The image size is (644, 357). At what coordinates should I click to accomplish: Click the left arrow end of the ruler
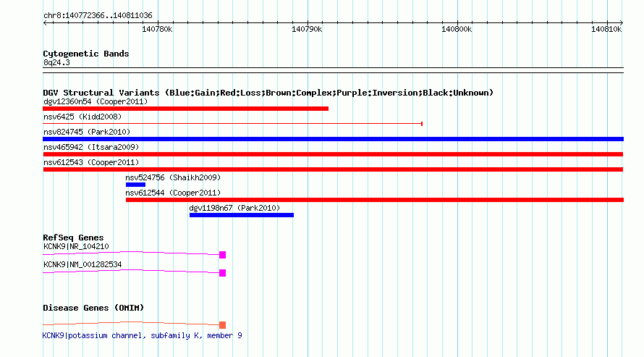45,23
